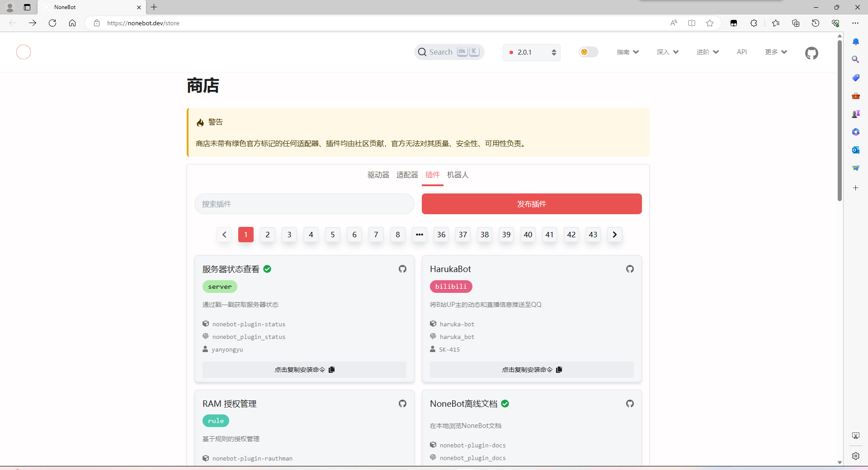Viewport: 868px width, 470px height.
Task: Open browser collections
Action: click(796, 23)
